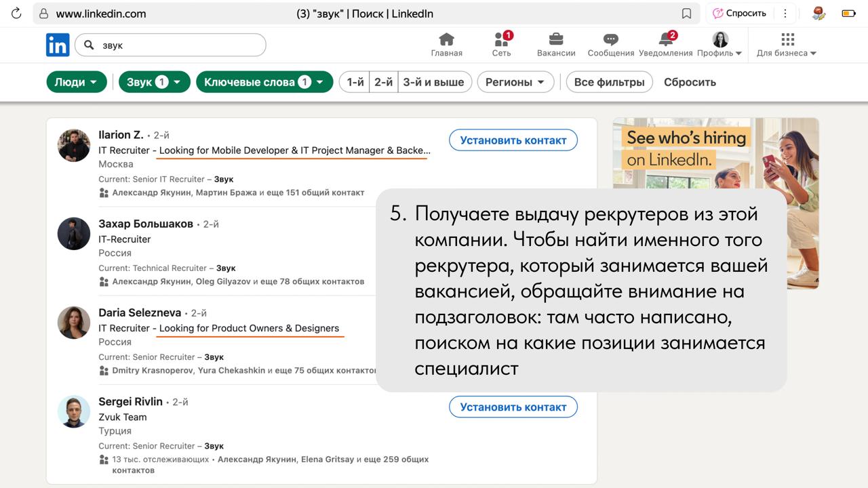Click 'Current: Technical Recruiter – Звук' text
Image resolution: width=868 pixels, height=488 pixels.
coord(167,268)
